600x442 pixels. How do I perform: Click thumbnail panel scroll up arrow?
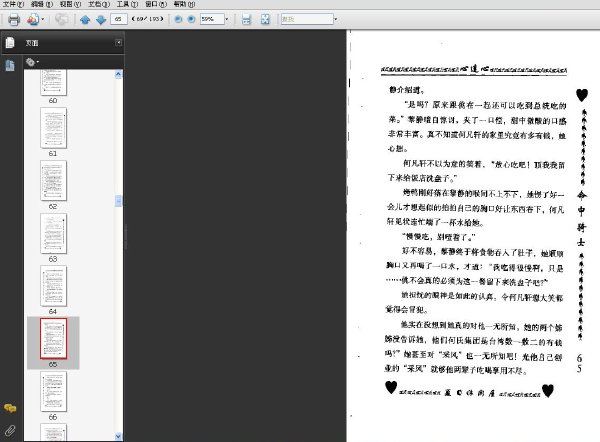click(119, 74)
